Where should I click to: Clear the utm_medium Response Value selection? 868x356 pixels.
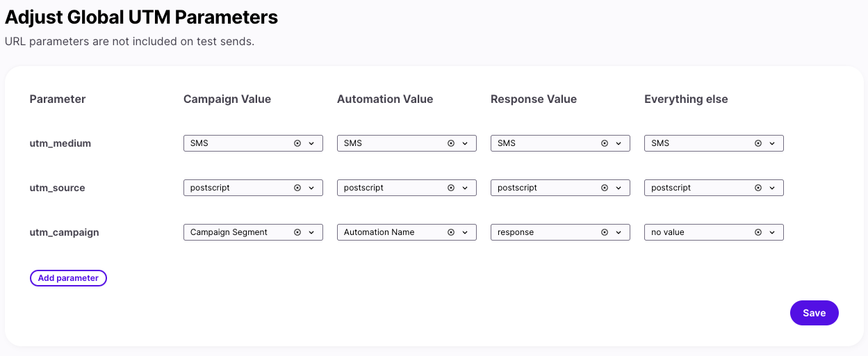[605, 143]
